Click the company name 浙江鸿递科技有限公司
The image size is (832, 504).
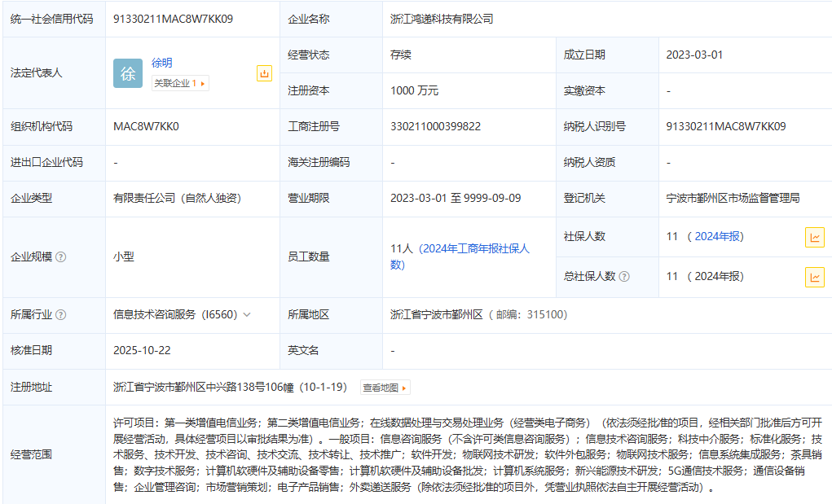[442, 19]
